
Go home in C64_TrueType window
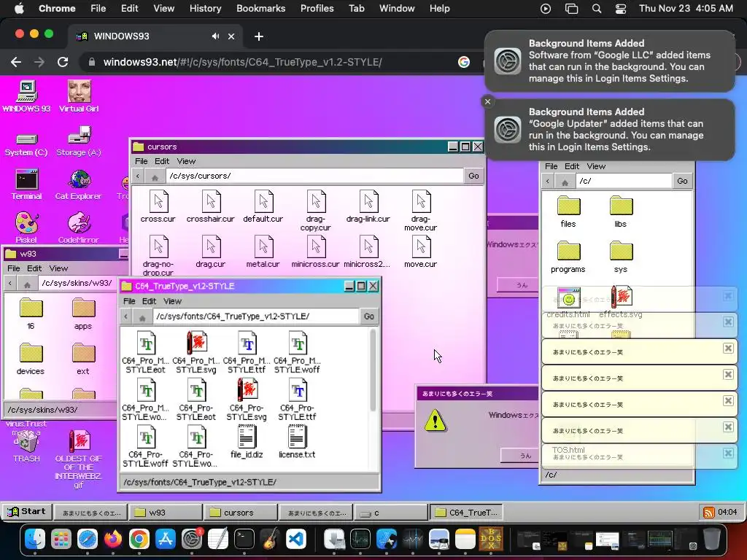click(x=142, y=316)
